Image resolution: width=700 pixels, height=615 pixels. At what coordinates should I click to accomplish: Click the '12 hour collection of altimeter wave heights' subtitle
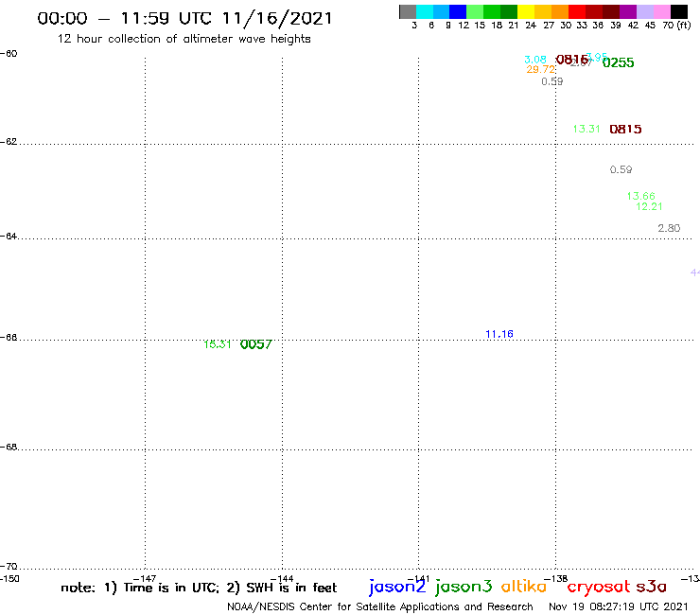pos(184,39)
